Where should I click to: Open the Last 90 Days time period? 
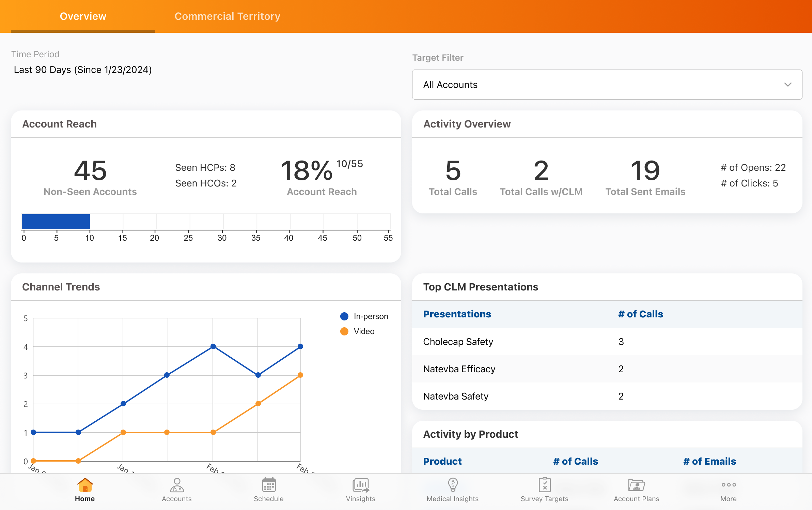(83, 70)
